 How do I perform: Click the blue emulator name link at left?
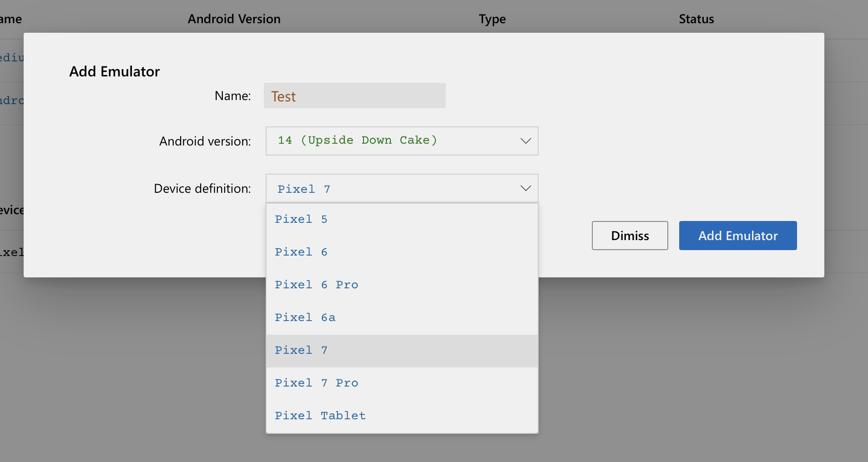click(11, 57)
